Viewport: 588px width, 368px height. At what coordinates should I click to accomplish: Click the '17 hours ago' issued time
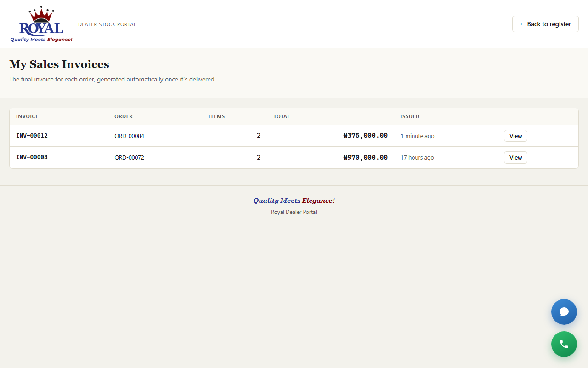pos(417,158)
